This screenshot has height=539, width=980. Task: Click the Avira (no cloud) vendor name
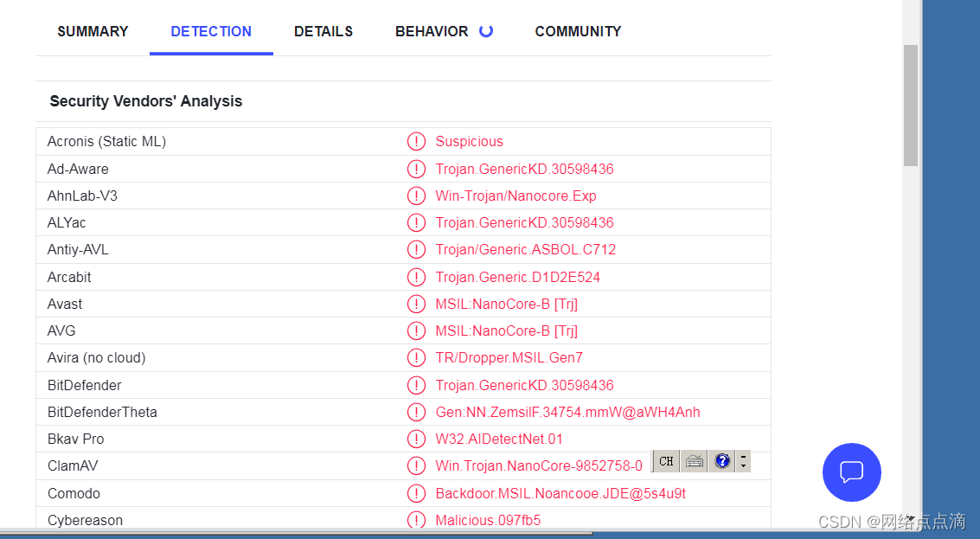click(x=96, y=357)
